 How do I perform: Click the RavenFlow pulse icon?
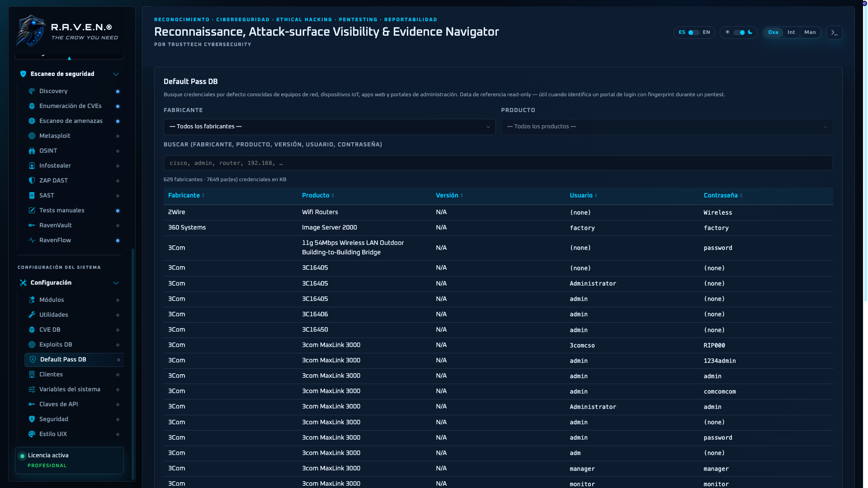click(x=32, y=240)
